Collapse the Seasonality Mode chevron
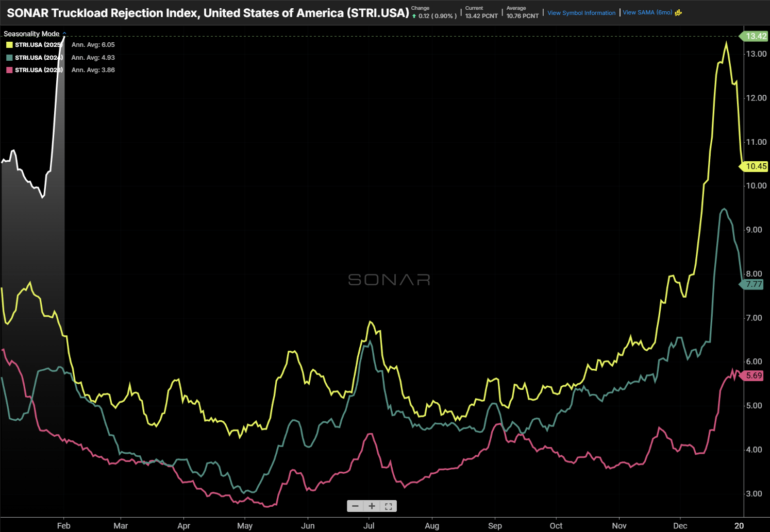Viewport: 770px width, 532px height. tap(64, 34)
